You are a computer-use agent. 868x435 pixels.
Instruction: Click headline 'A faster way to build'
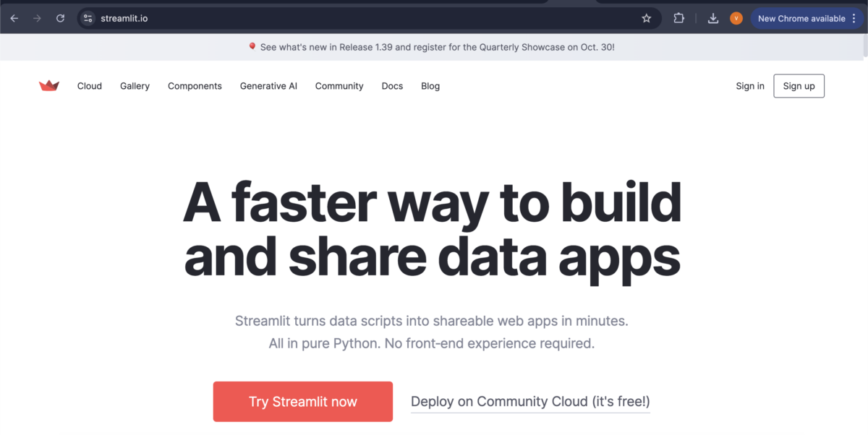point(432,204)
